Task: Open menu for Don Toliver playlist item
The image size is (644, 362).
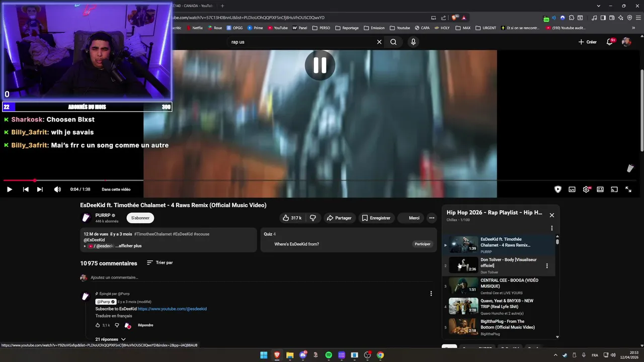Action: (547, 266)
